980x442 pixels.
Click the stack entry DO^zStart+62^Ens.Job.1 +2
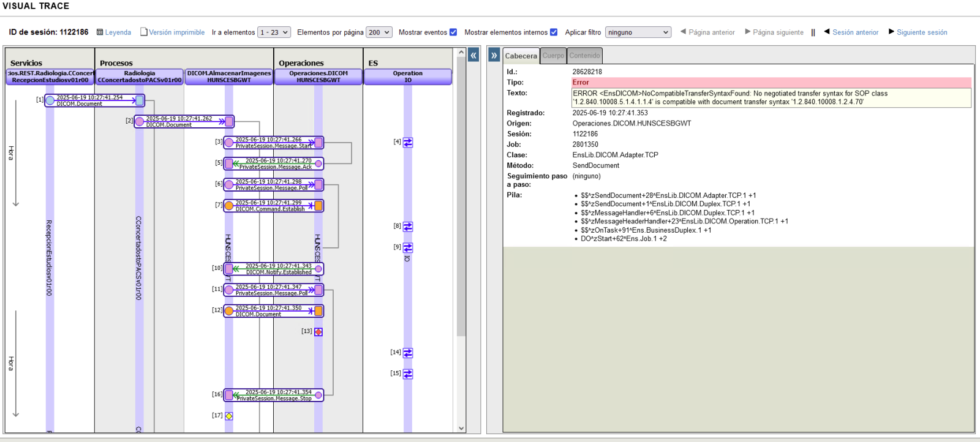click(x=624, y=239)
